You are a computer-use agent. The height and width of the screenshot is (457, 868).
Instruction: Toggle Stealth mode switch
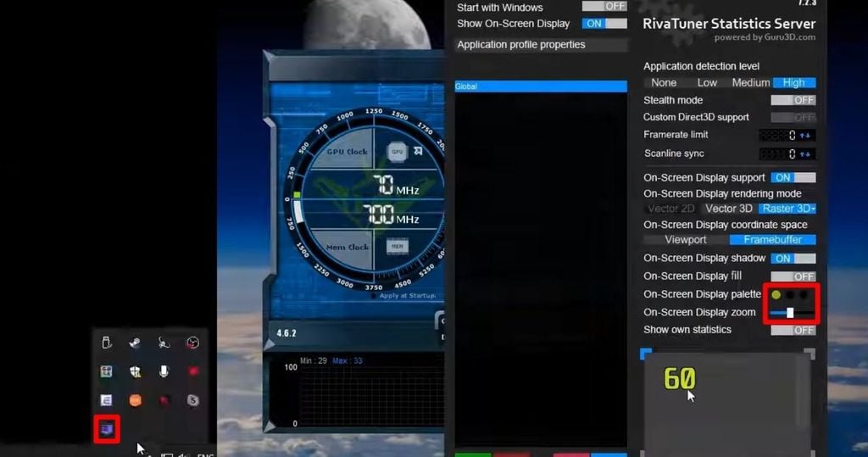(x=793, y=100)
